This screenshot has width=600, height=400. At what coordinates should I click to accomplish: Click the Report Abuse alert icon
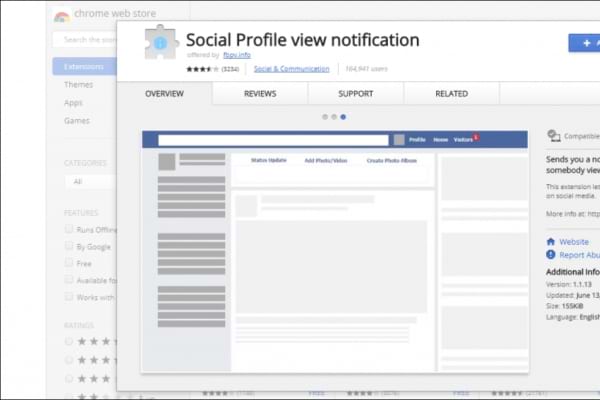(x=551, y=255)
